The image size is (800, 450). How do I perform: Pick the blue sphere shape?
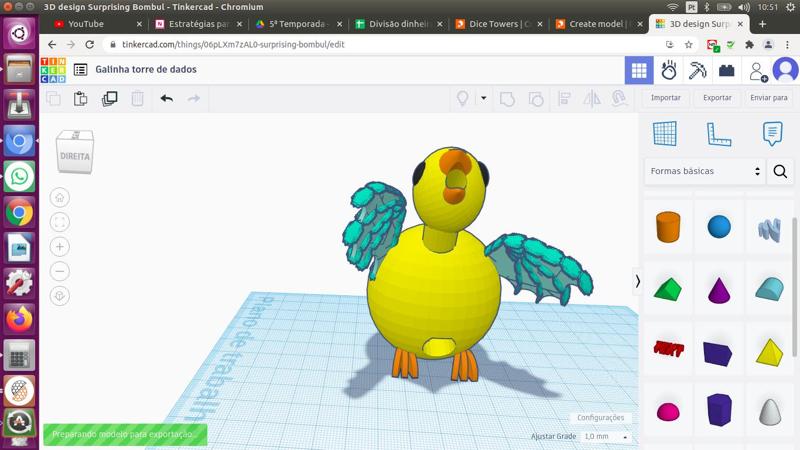(x=719, y=227)
